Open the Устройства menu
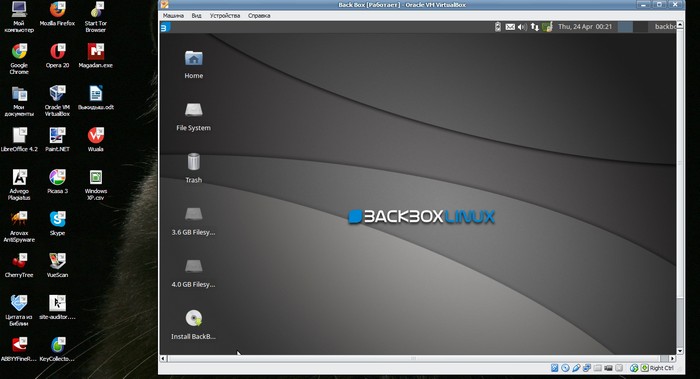The height and width of the screenshot is (379, 700). 225,16
